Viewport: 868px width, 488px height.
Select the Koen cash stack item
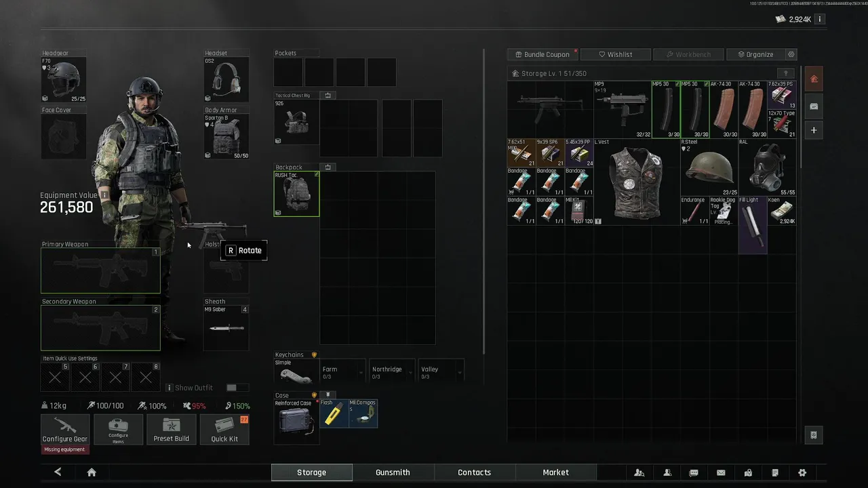tap(782, 211)
